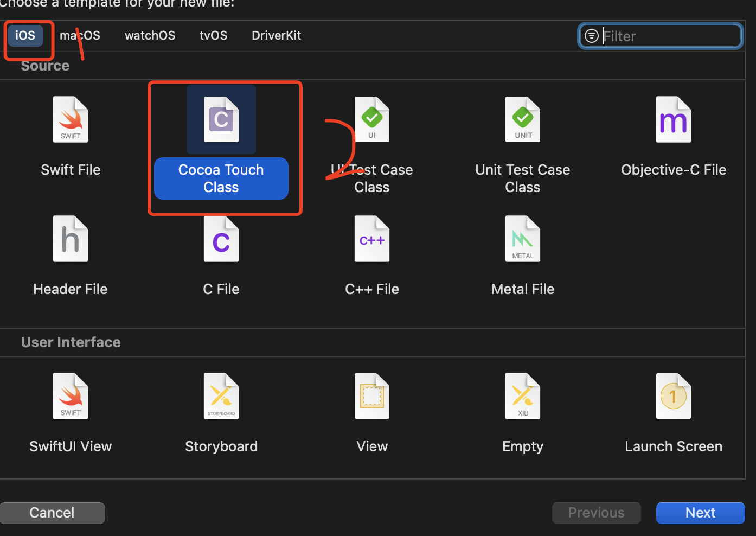Select the Swift File template icon
This screenshot has width=756, height=536.
[x=71, y=120]
